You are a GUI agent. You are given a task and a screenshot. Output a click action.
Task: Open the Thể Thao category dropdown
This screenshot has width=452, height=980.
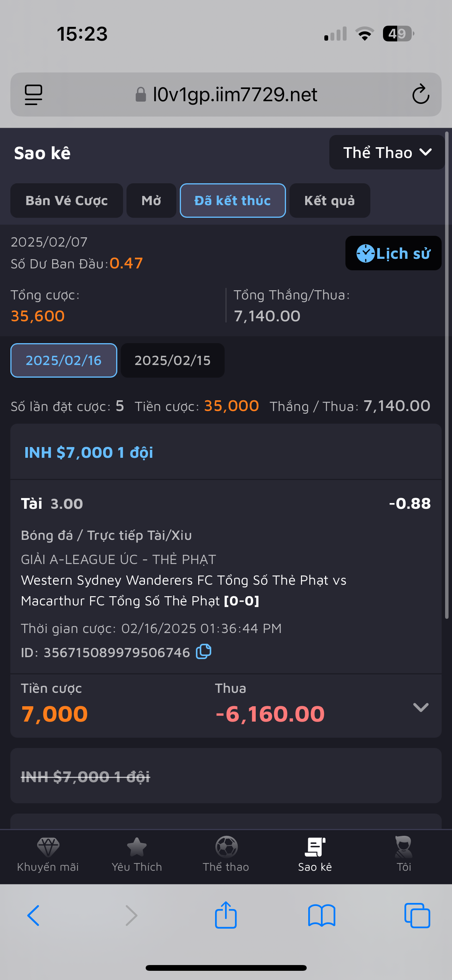point(387,153)
